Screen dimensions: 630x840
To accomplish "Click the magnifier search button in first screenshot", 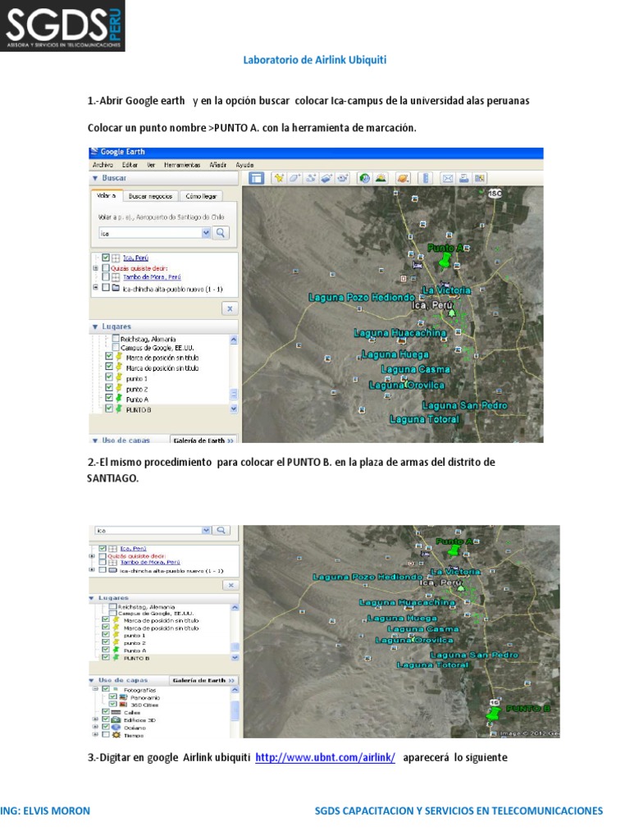I will click(221, 233).
